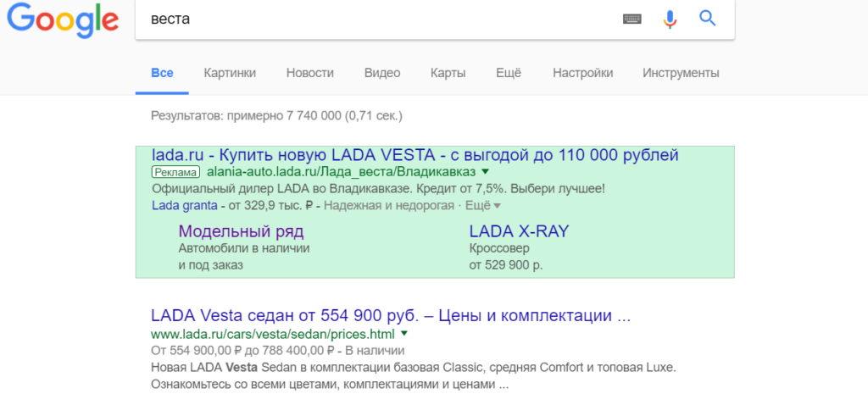Switch to the 'Картинки' tab
The width and height of the screenshot is (868, 394).
point(230,73)
